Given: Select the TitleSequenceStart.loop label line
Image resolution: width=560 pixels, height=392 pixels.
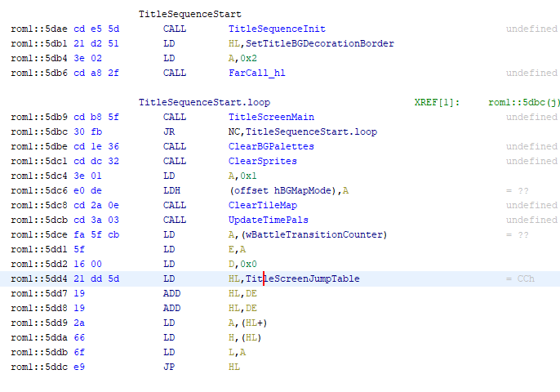Looking at the screenshot, I should (x=204, y=103).
